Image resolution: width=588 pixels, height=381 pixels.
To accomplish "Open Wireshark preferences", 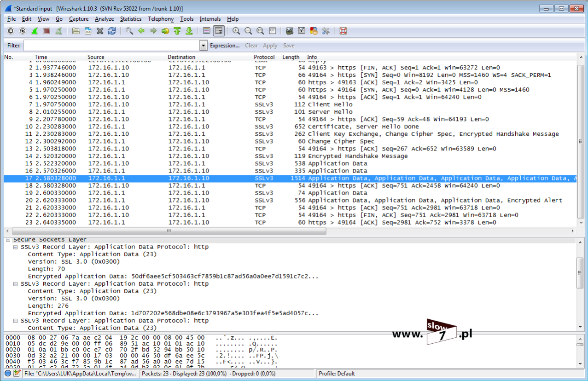I will pos(326,31).
